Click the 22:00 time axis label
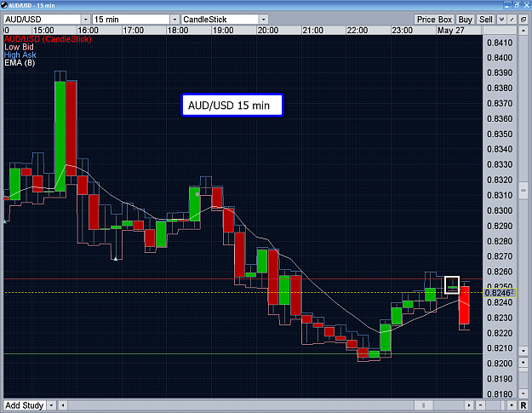This screenshot has width=532, height=413. [x=358, y=30]
